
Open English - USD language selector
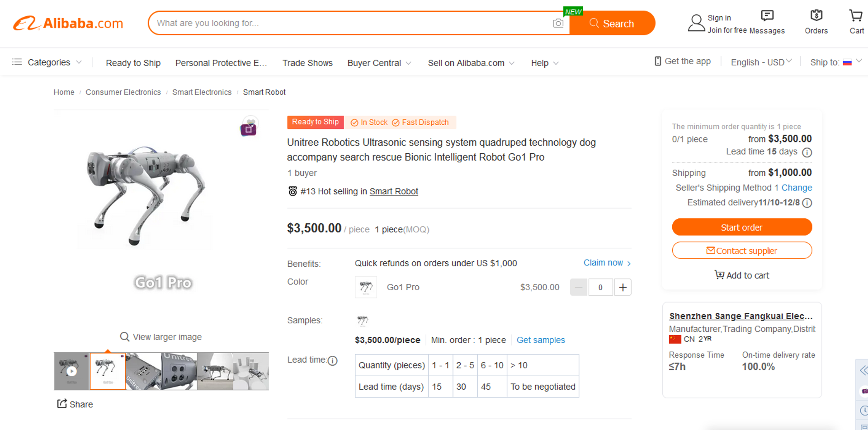click(761, 62)
